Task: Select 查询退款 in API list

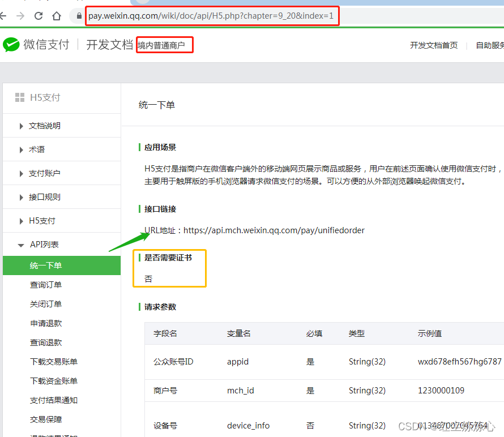Action: coord(46,342)
